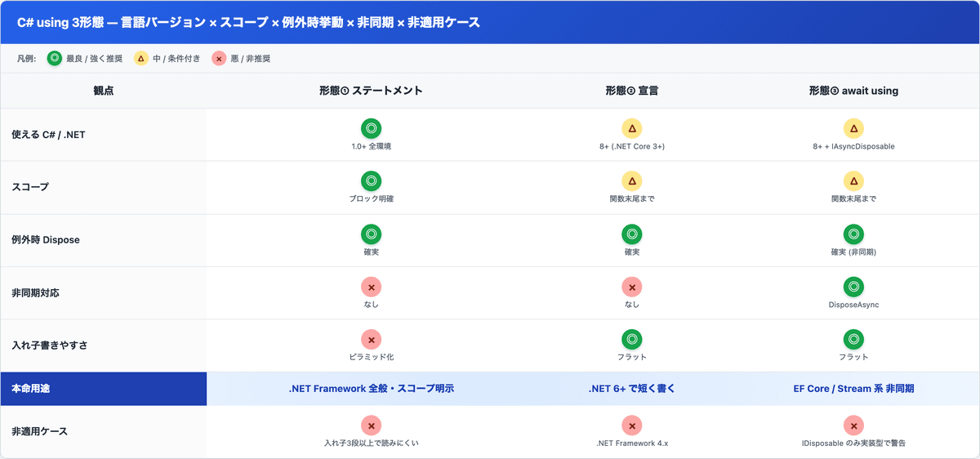Click the highlighted '本命用途' row label

[104, 389]
